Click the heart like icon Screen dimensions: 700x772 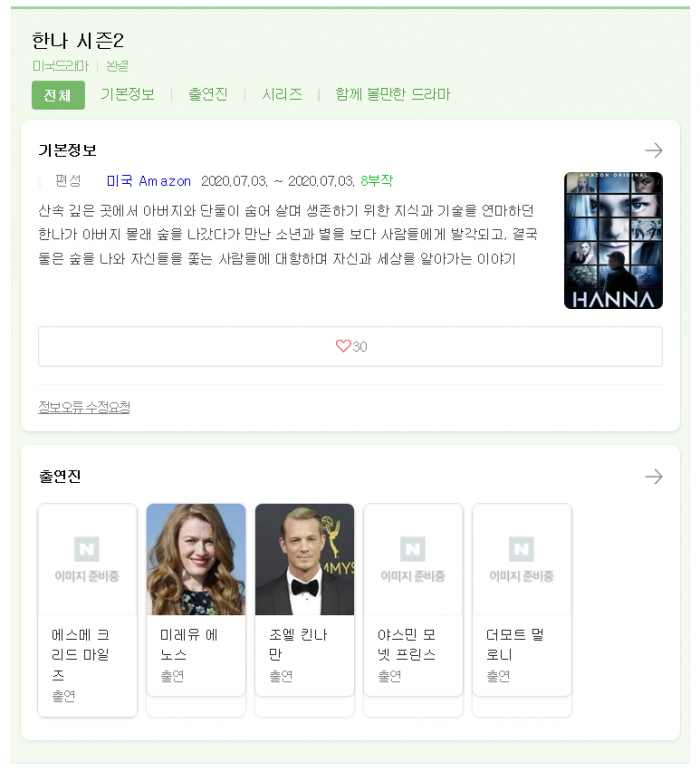343,346
